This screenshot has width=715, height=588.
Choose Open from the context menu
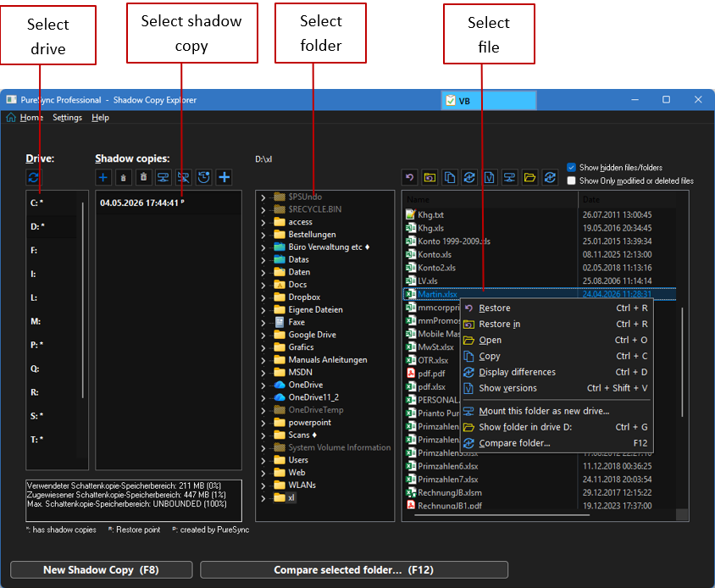pyautogui.click(x=556, y=340)
